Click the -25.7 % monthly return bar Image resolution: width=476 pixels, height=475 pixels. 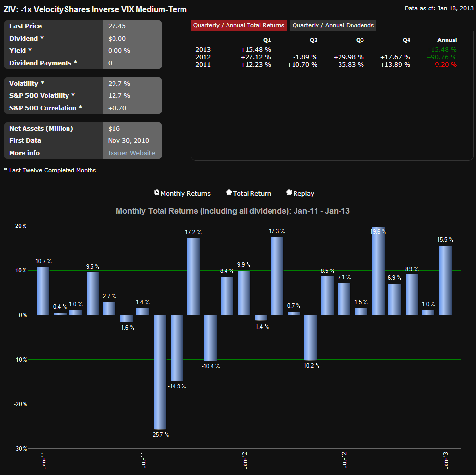point(160,372)
